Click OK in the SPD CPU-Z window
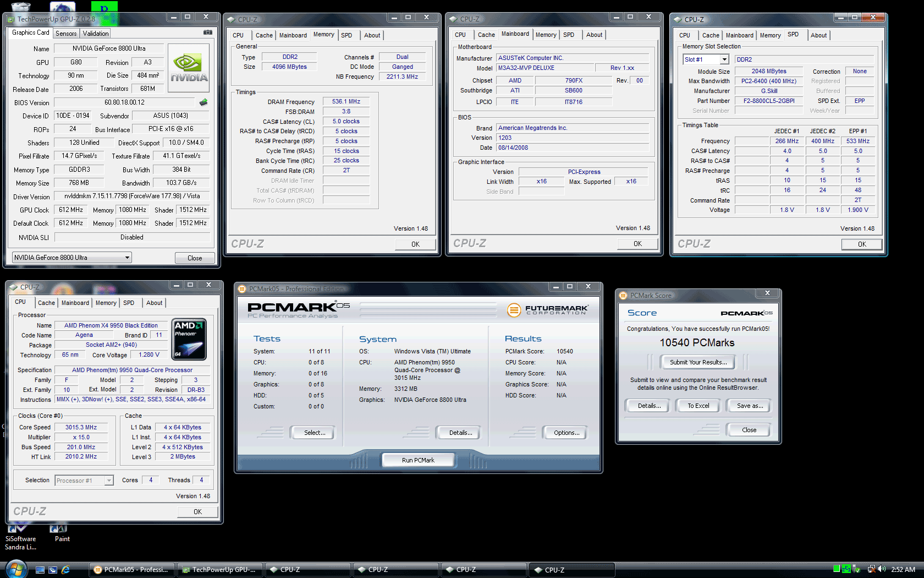 pyautogui.click(x=862, y=244)
